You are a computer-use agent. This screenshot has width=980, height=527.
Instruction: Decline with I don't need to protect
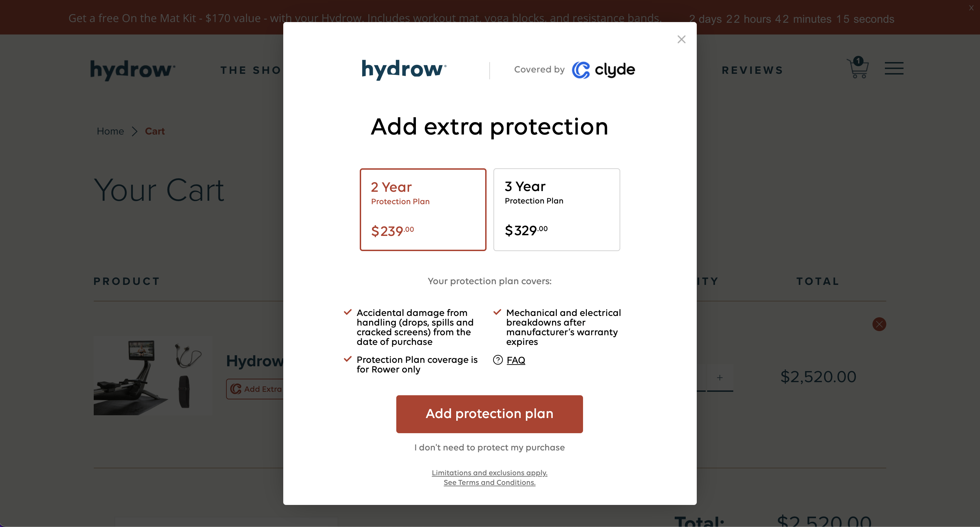tap(489, 447)
